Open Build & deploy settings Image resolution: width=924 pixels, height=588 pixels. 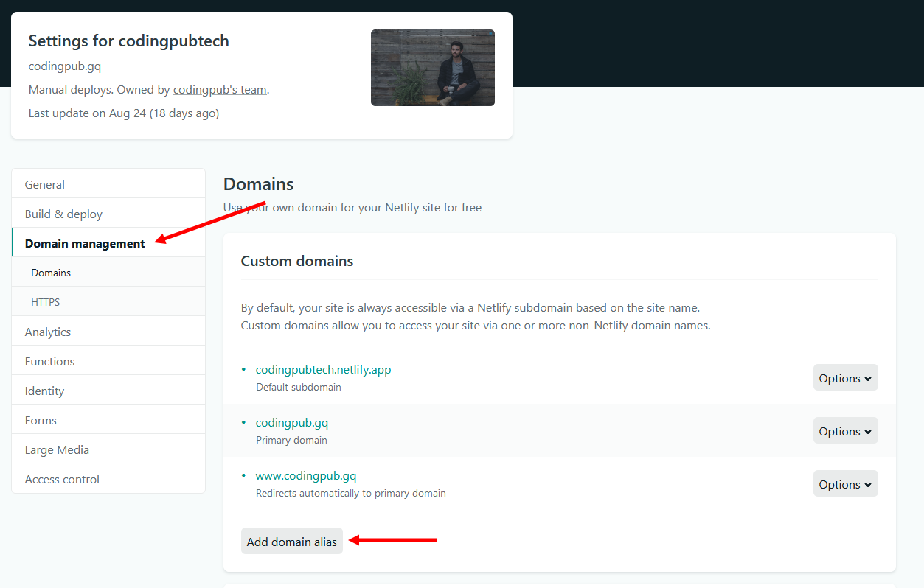(108, 214)
